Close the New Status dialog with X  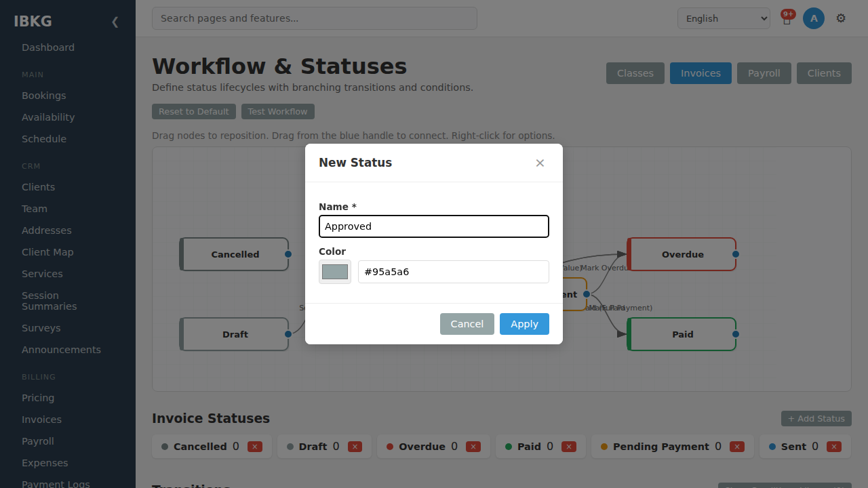click(x=540, y=163)
